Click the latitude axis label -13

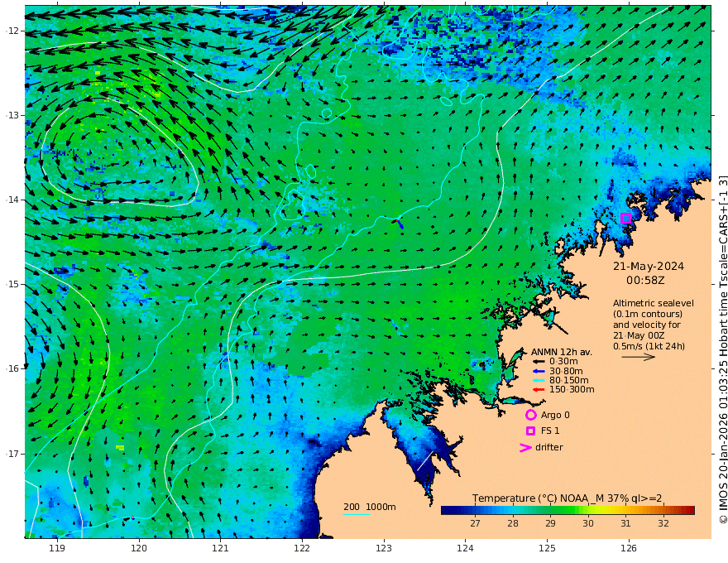12,115
